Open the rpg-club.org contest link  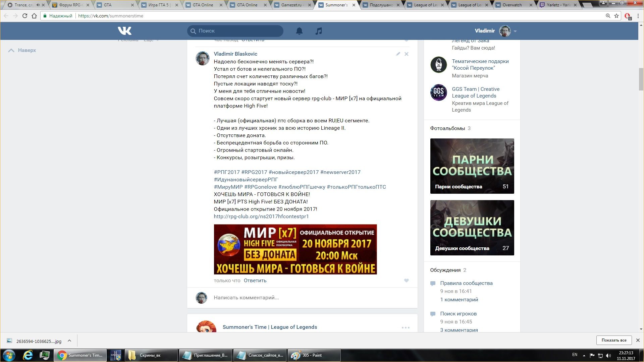coord(261,217)
